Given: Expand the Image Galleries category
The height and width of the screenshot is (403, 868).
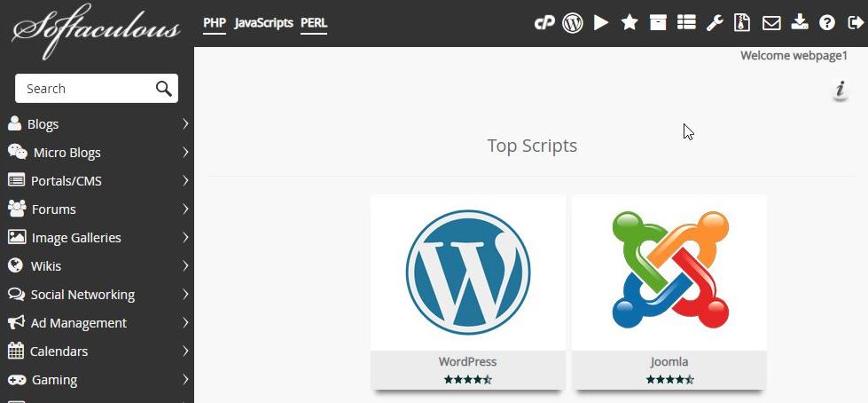Looking at the screenshot, I should (98, 238).
